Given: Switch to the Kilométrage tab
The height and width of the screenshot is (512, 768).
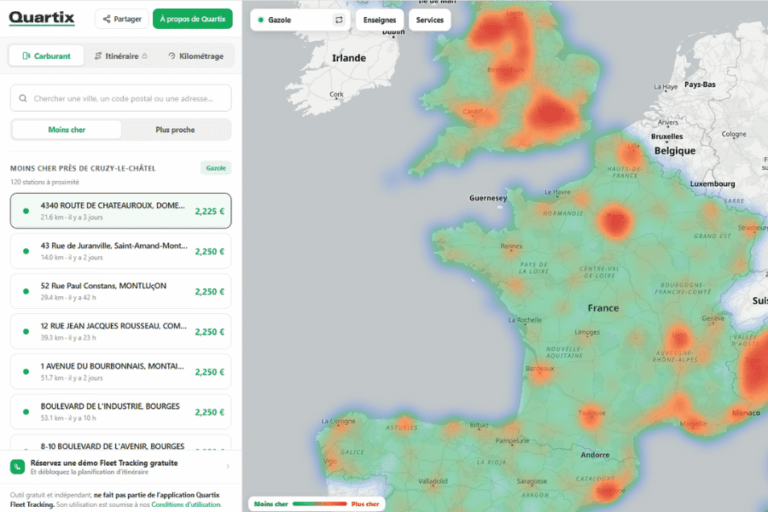Looking at the screenshot, I should click(x=196, y=56).
